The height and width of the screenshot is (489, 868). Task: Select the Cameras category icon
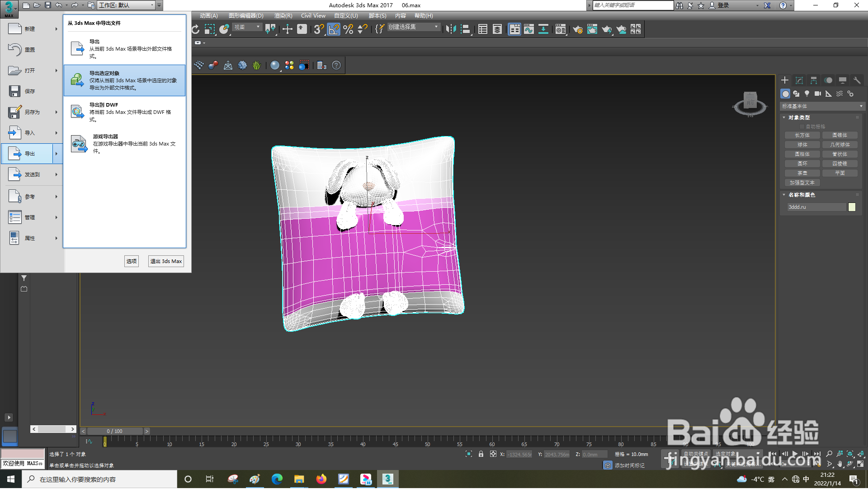point(818,94)
